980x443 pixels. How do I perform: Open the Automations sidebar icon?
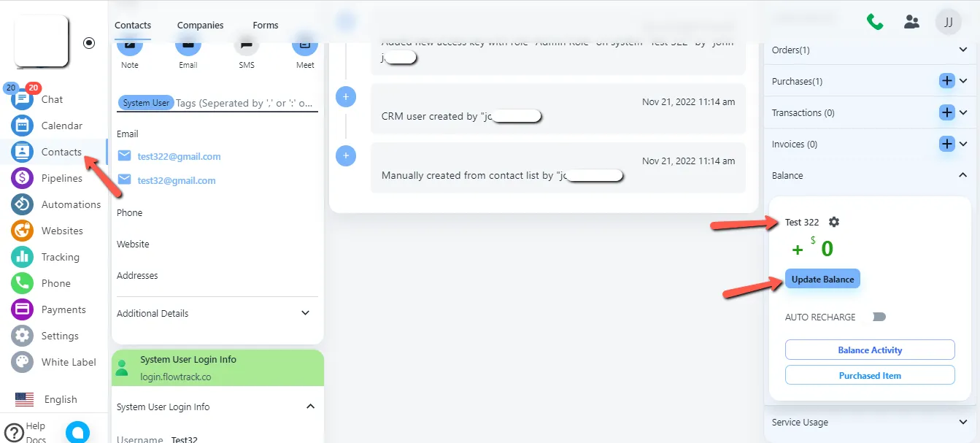(x=23, y=204)
